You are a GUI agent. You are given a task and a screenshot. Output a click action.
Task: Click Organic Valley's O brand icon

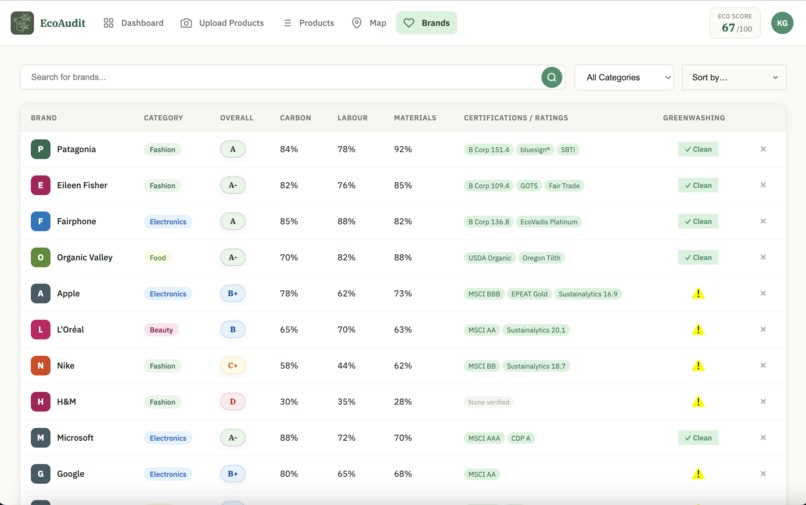tap(41, 257)
